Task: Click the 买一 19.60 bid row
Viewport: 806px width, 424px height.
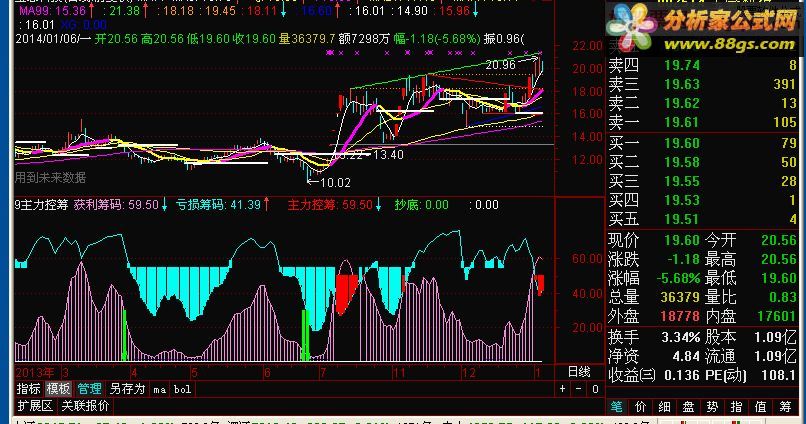Action: tap(702, 143)
